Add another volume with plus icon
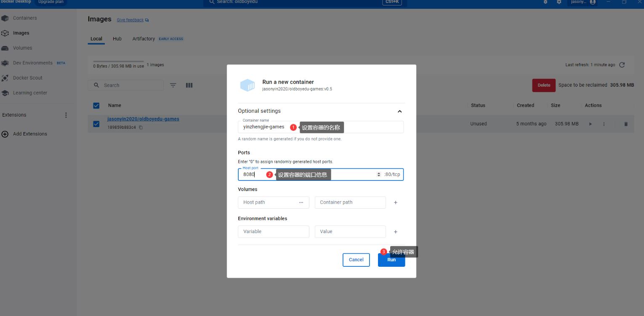 click(x=396, y=202)
